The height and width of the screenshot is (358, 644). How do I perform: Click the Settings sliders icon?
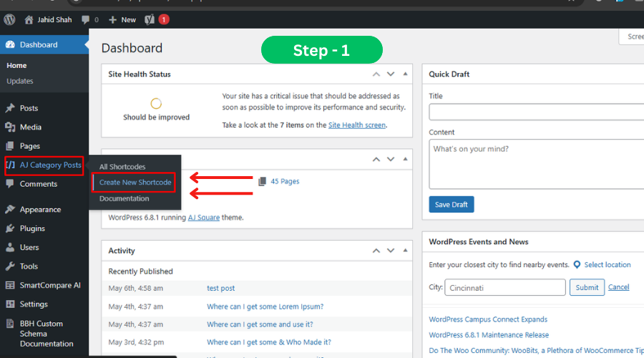coord(10,304)
